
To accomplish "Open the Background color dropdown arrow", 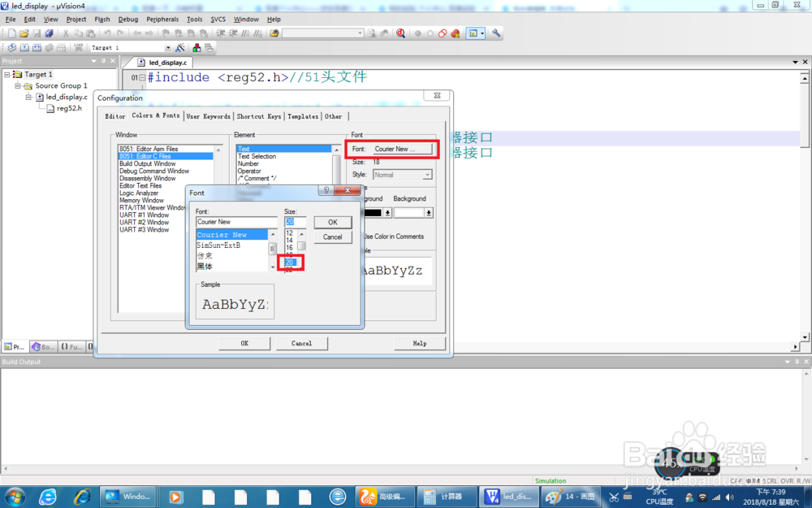I will click(x=429, y=212).
